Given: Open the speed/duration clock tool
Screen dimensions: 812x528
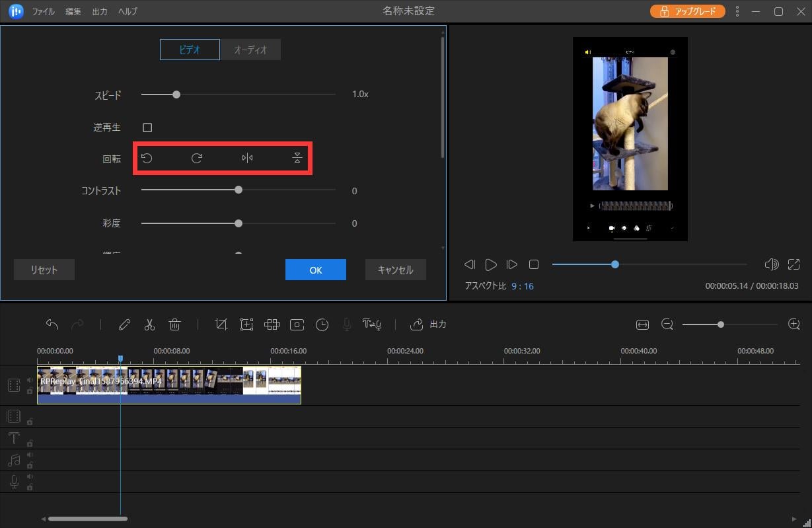Looking at the screenshot, I should [x=322, y=324].
